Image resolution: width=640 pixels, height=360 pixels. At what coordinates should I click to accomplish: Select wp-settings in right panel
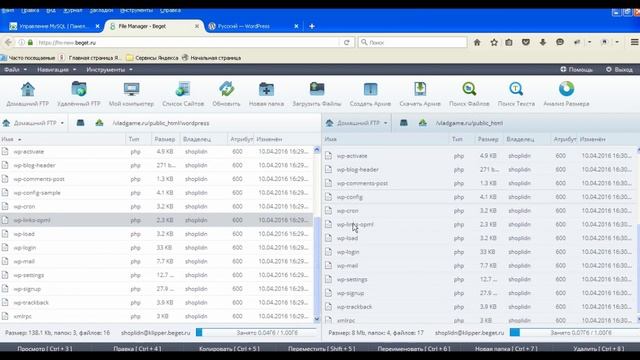point(480,279)
